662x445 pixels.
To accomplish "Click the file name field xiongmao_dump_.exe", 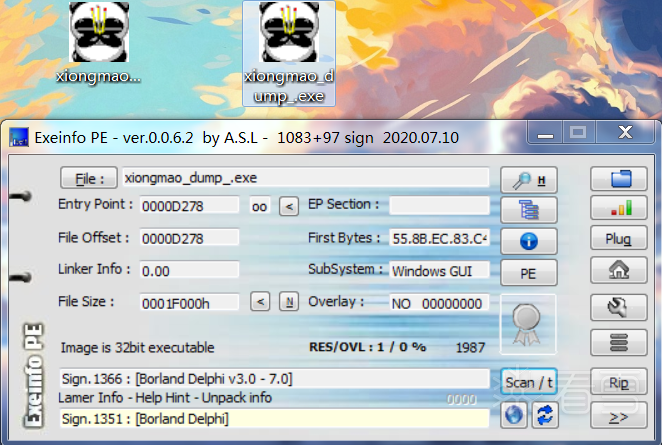I will [x=306, y=178].
